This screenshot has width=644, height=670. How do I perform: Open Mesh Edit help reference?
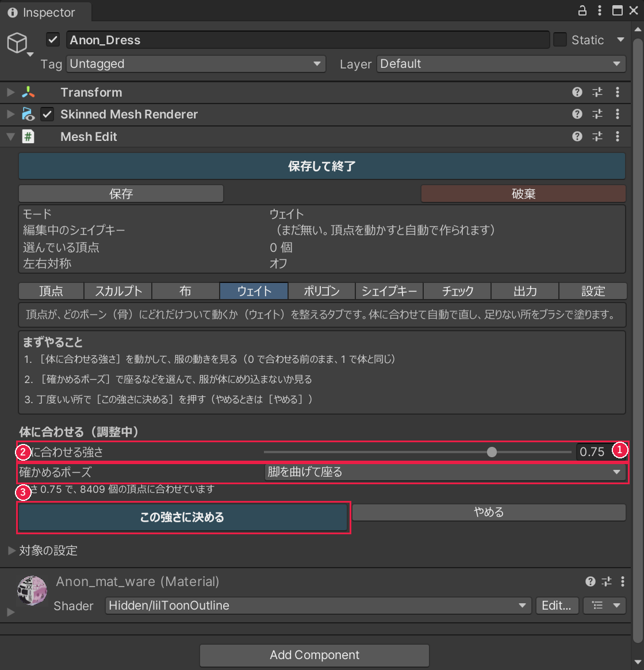(x=577, y=136)
